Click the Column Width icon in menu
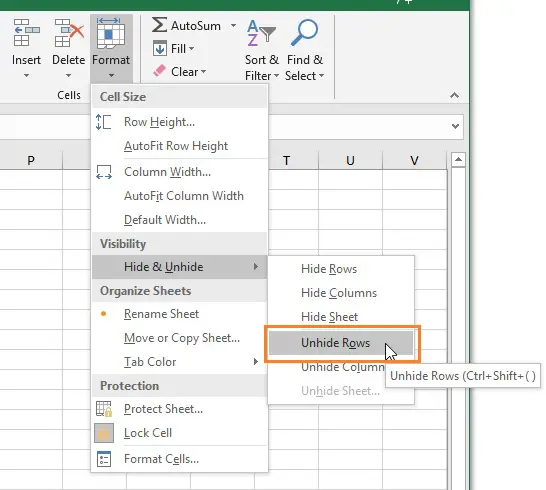The height and width of the screenshot is (490, 546). tap(104, 172)
